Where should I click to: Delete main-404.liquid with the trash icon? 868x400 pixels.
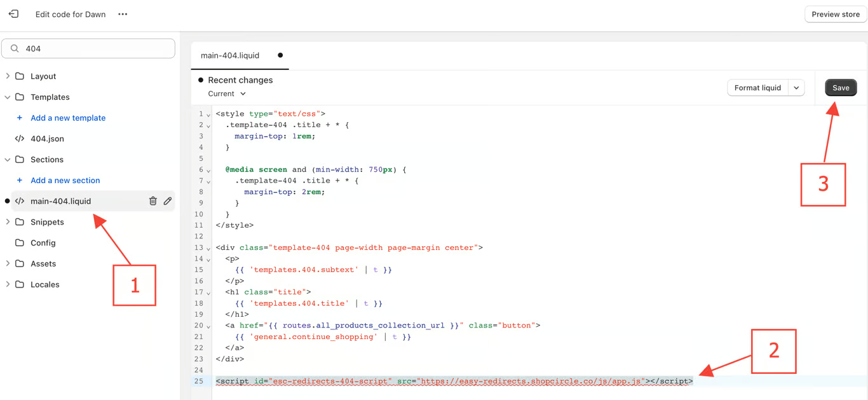pos(153,202)
